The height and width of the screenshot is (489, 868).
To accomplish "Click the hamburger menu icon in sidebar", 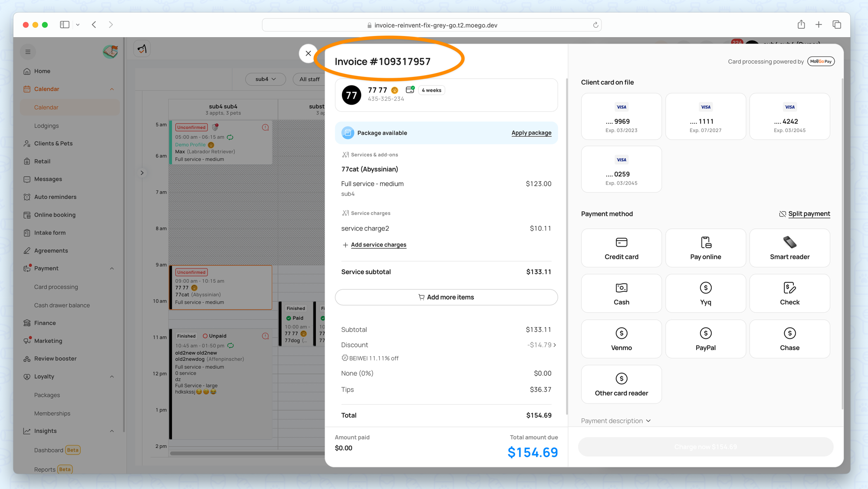I will click(x=28, y=52).
